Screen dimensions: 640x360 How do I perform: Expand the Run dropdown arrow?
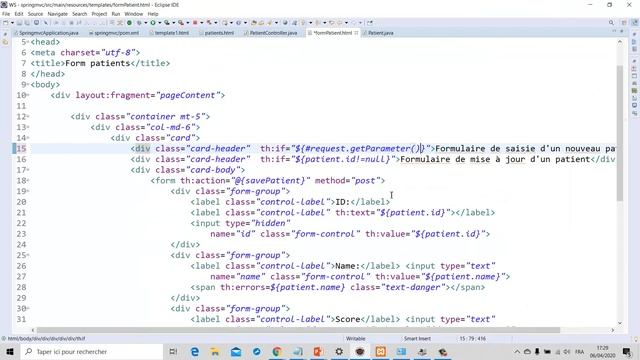click(x=159, y=23)
